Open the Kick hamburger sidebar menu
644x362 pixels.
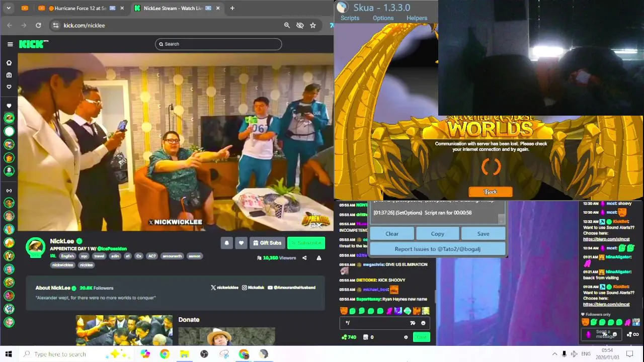[10, 44]
